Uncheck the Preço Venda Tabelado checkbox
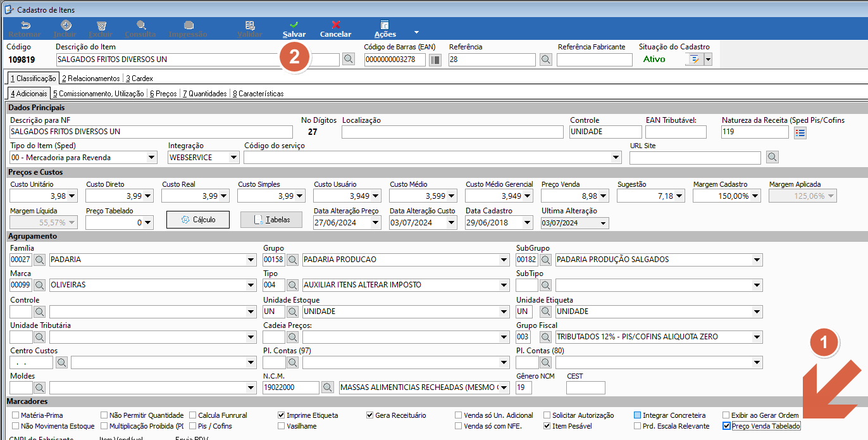The height and width of the screenshot is (440, 868). [x=726, y=426]
